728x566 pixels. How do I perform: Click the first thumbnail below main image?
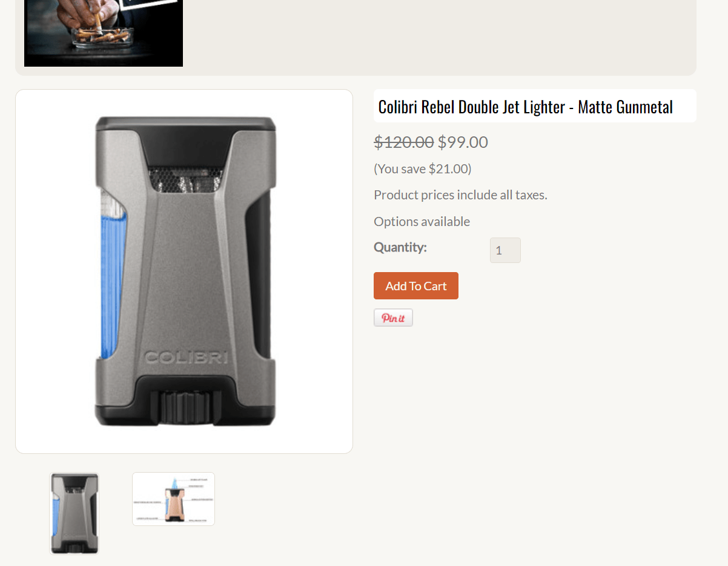(x=74, y=513)
